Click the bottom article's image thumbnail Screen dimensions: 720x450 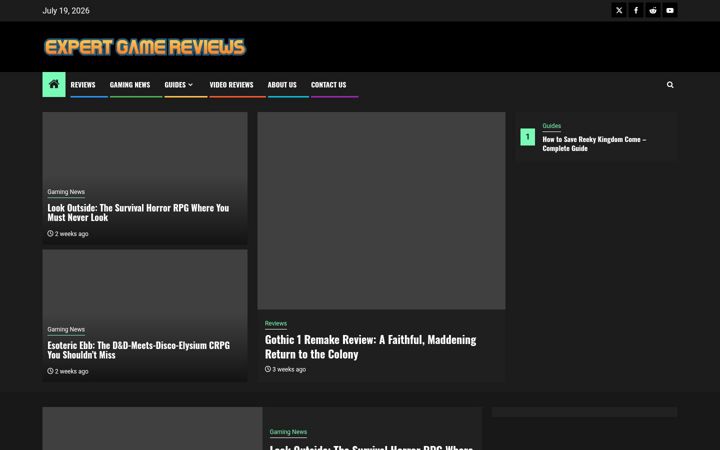(152, 428)
